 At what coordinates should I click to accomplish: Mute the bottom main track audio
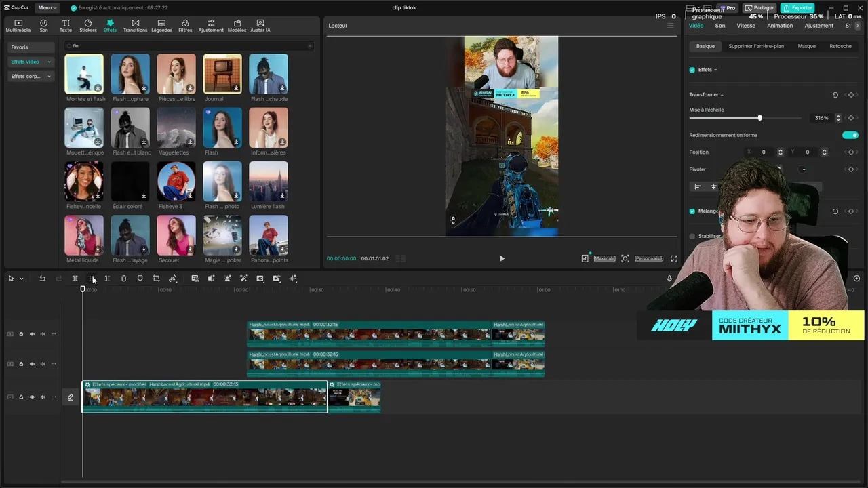click(x=43, y=397)
